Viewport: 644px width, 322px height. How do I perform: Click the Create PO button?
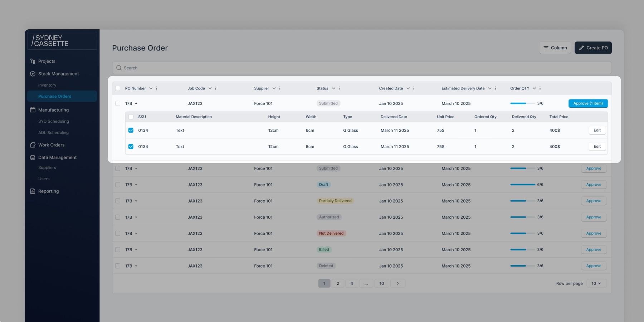click(593, 48)
